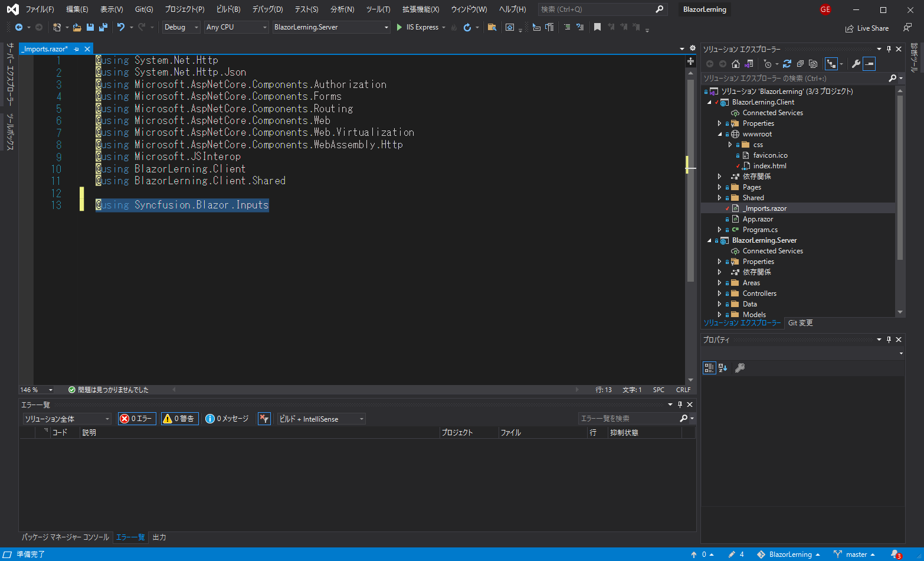Screen dimensions: 924x561
Task: Click the Live Share button
Action: [867, 28]
